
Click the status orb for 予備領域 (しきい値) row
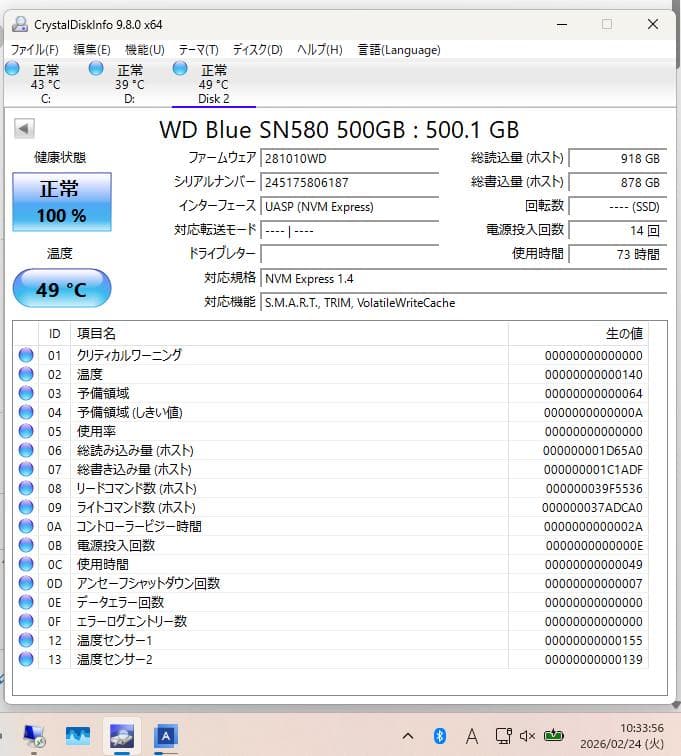coord(26,412)
